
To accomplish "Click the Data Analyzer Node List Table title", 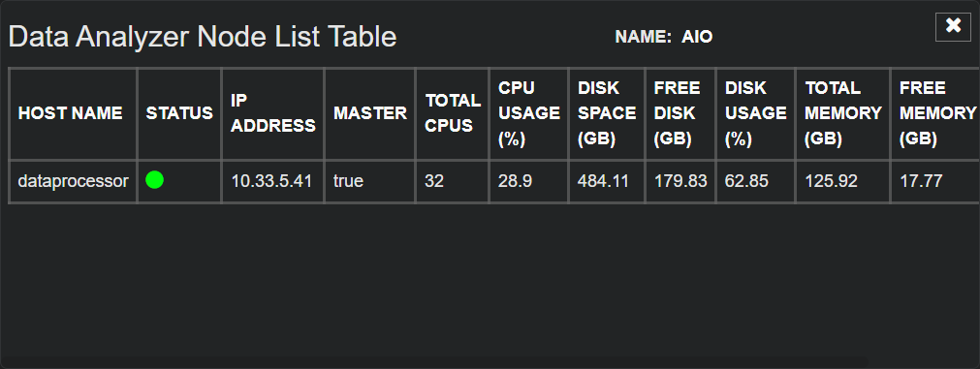I will pos(203,37).
